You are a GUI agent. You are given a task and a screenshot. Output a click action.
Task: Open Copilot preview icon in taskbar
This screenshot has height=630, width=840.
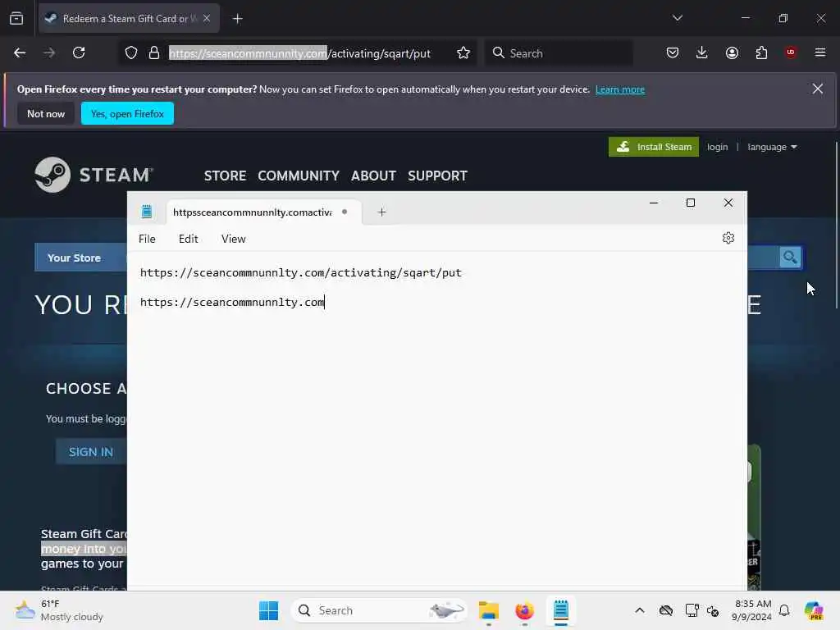(x=813, y=610)
